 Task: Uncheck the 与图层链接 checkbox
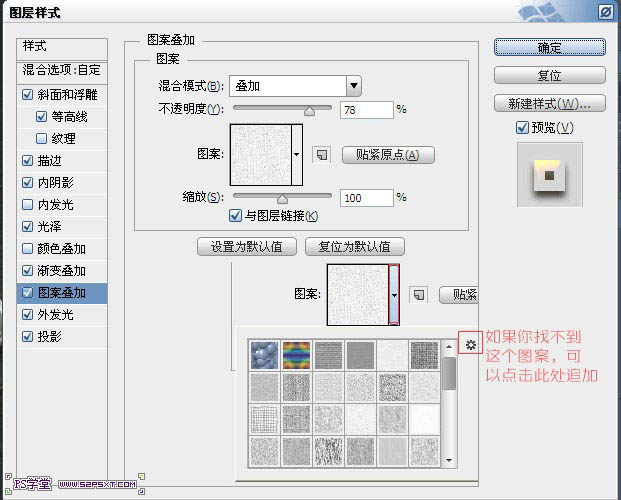pos(235,216)
